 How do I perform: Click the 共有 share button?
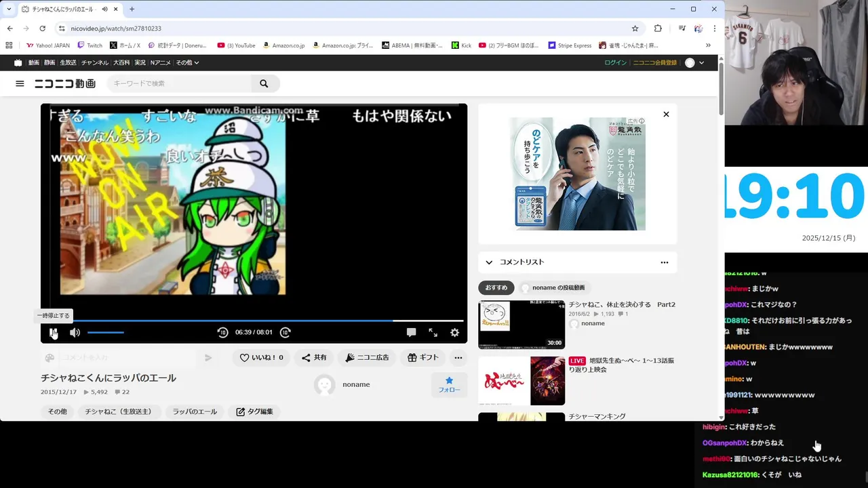(x=314, y=357)
